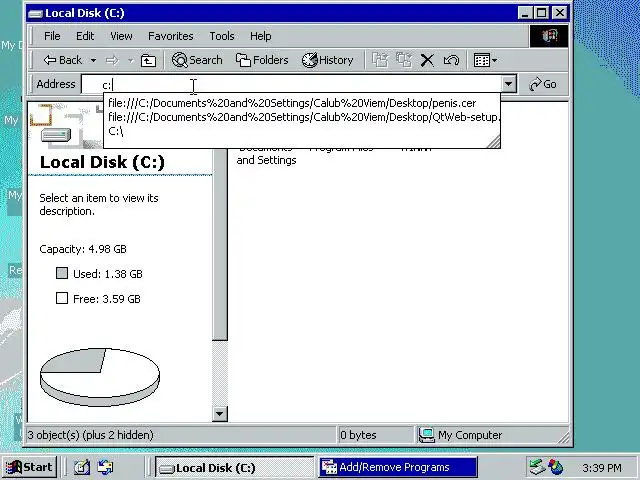Open the Views dropdown button
640x480 pixels.
[485, 60]
